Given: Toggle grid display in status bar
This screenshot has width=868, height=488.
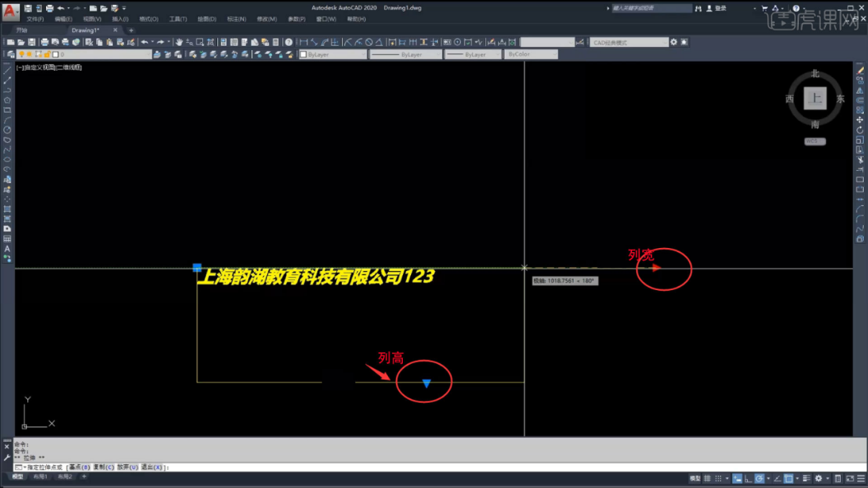Looking at the screenshot, I should click(707, 479).
